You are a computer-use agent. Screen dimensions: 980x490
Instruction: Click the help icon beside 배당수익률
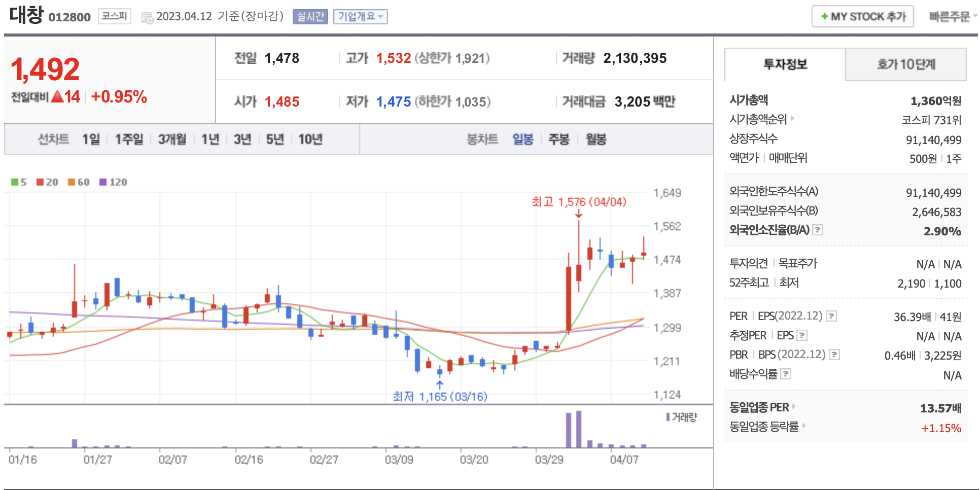785,374
